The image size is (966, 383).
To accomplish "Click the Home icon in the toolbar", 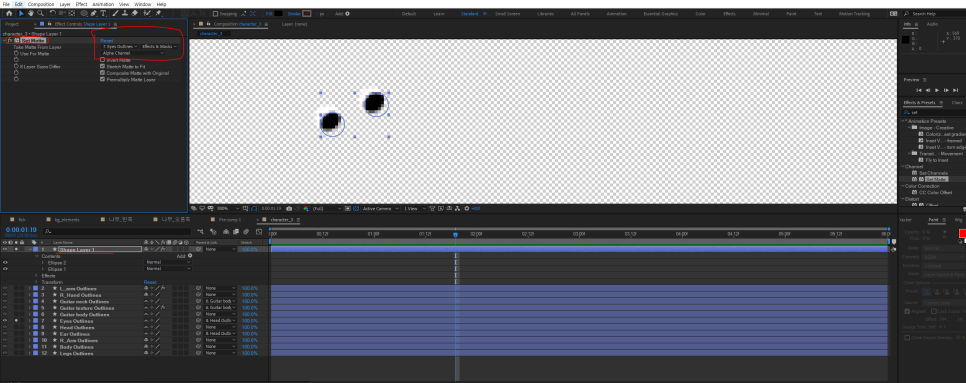I will point(9,13).
